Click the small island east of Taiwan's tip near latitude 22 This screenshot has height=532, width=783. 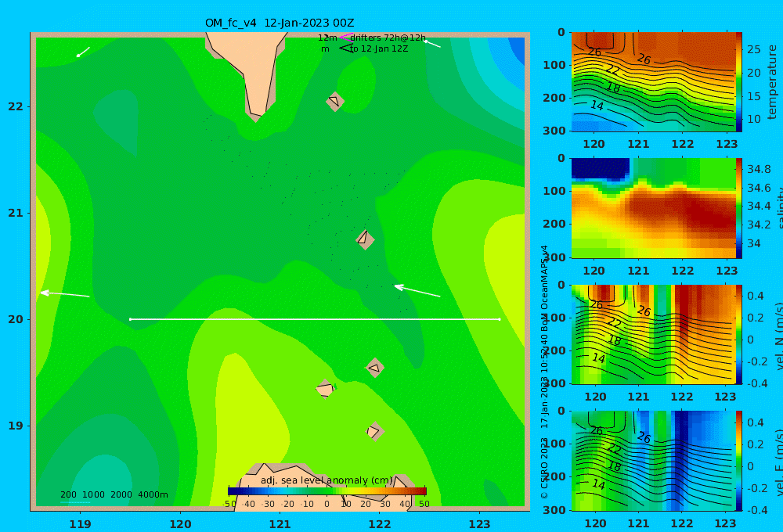point(334,101)
